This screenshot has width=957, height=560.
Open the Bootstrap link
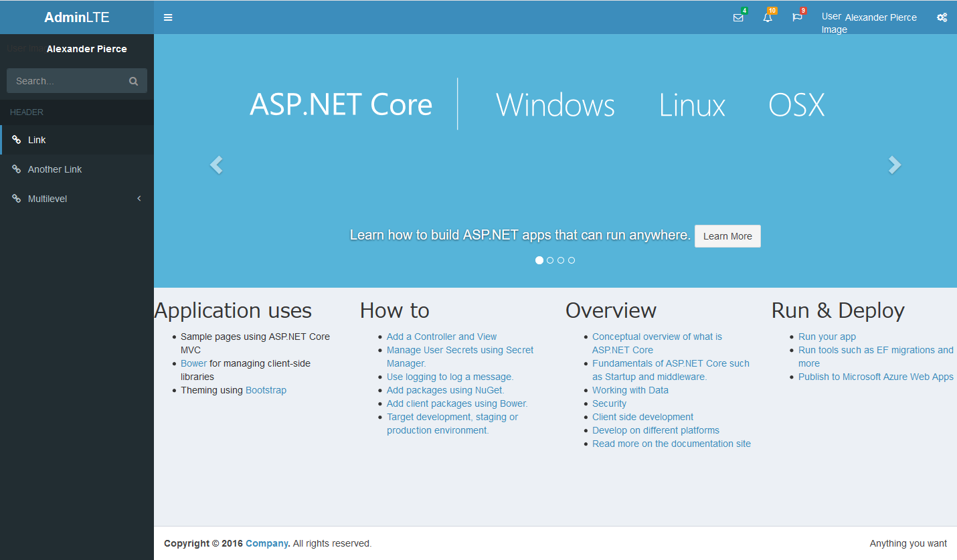[x=266, y=390]
